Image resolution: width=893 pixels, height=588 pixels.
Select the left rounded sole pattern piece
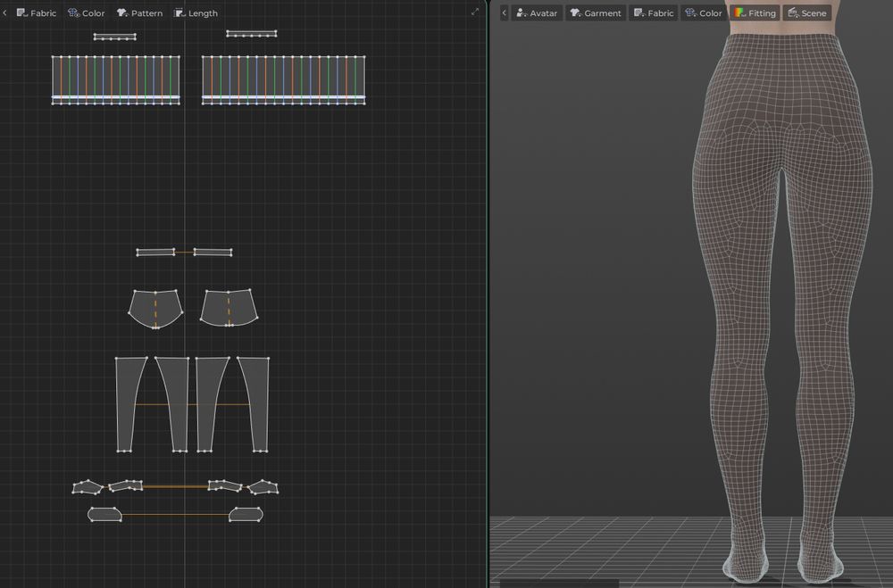[x=104, y=515]
